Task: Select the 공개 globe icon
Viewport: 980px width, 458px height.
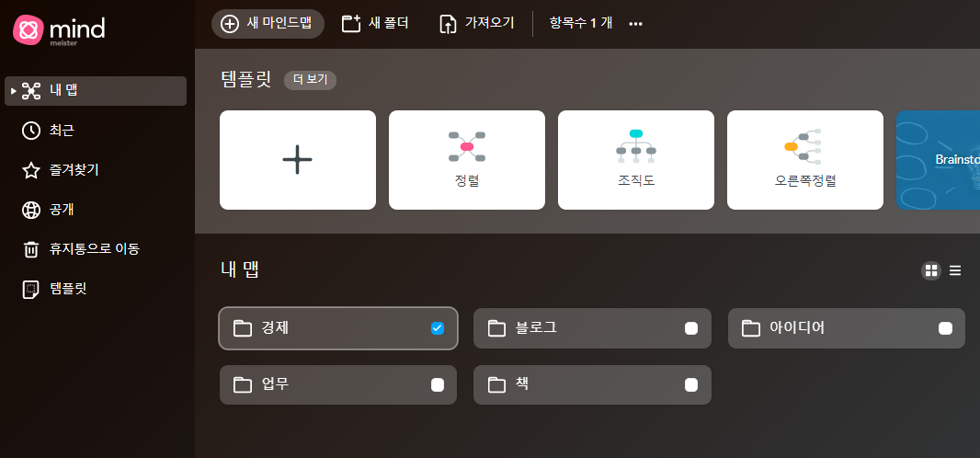Action: point(30,210)
